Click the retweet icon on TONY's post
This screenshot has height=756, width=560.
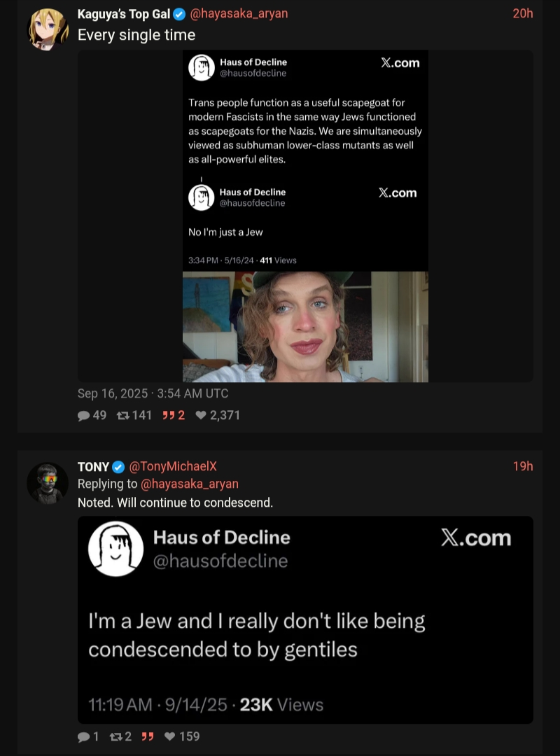(115, 736)
